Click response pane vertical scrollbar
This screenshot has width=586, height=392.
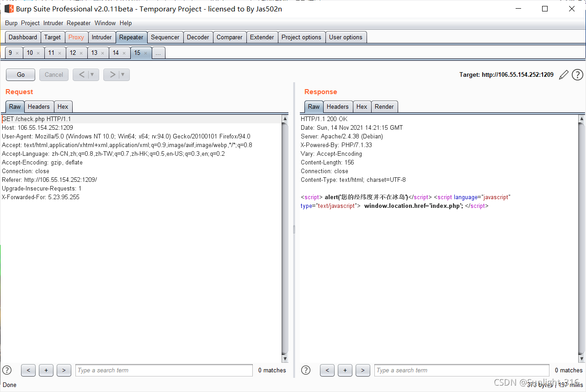click(581, 238)
